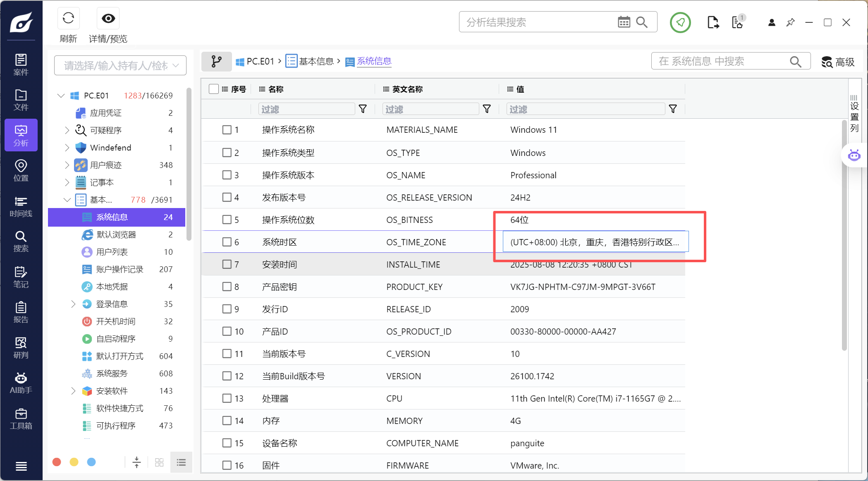Click the 值 column filter funnel icon
Image resolution: width=868 pixels, height=481 pixels.
[x=673, y=109]
